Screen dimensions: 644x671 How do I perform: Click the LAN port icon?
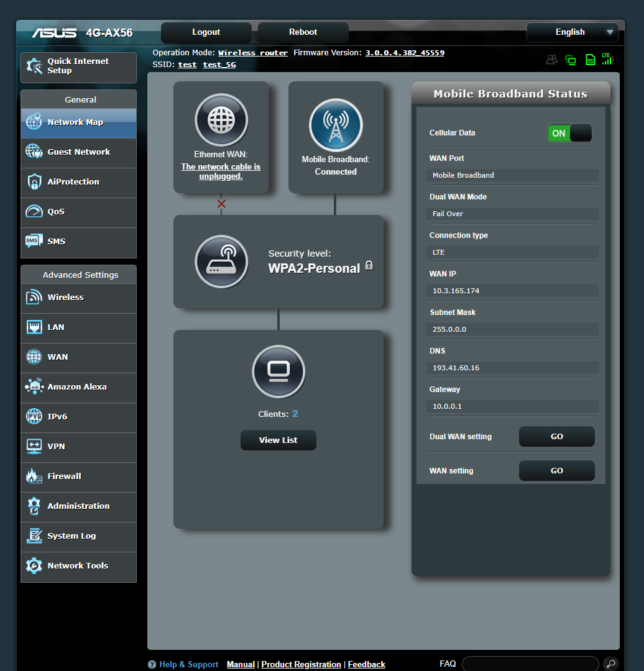(x=34, y=327)
